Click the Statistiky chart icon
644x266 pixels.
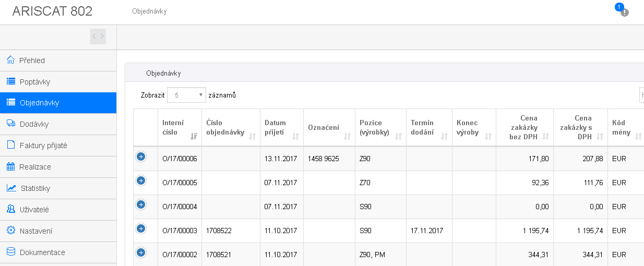(11, 188)
